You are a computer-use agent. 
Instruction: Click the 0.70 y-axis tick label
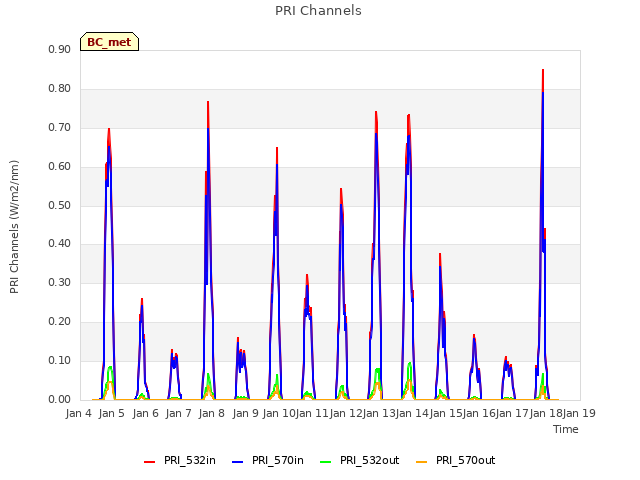click(60, 127)
